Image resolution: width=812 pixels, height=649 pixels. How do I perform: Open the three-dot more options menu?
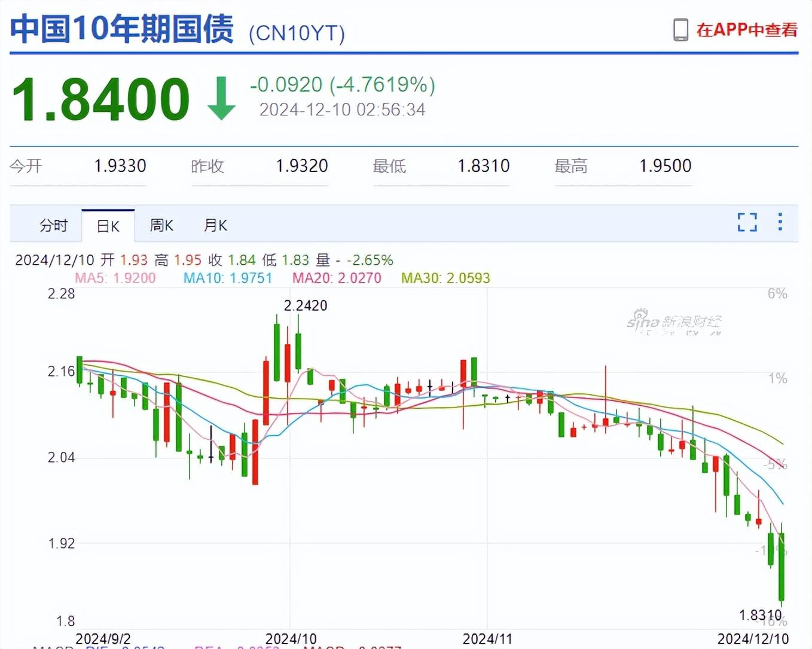[x=780, y=222]
